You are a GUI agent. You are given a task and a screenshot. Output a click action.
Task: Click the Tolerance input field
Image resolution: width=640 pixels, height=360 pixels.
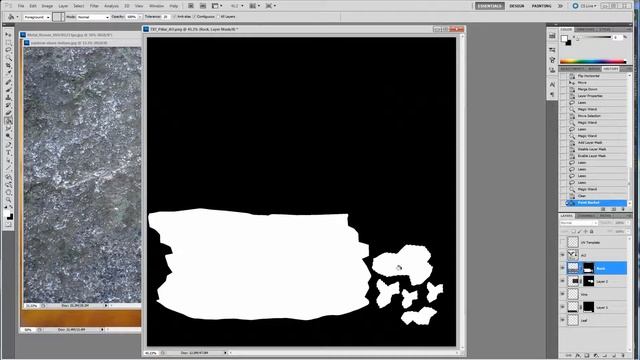166,17
